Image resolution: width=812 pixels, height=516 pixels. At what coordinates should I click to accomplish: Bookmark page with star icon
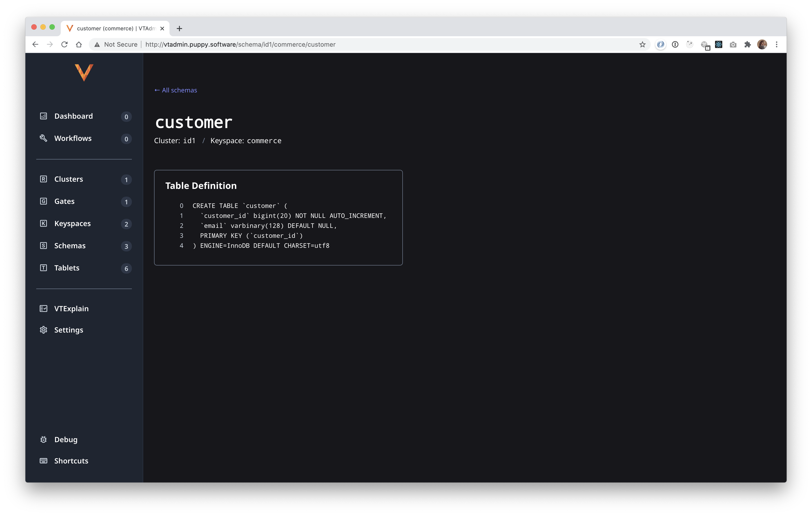(642, 44)
